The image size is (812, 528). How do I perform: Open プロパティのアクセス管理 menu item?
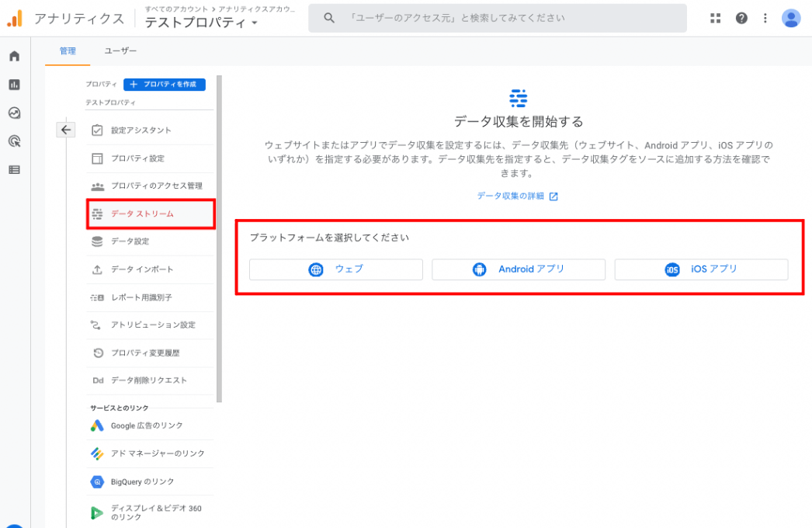(x=150, y=186)
